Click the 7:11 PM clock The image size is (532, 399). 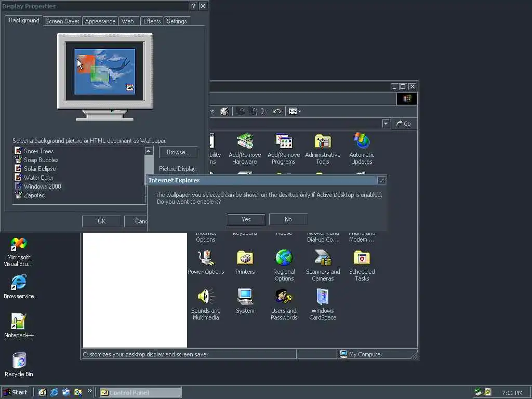point(512,393)
